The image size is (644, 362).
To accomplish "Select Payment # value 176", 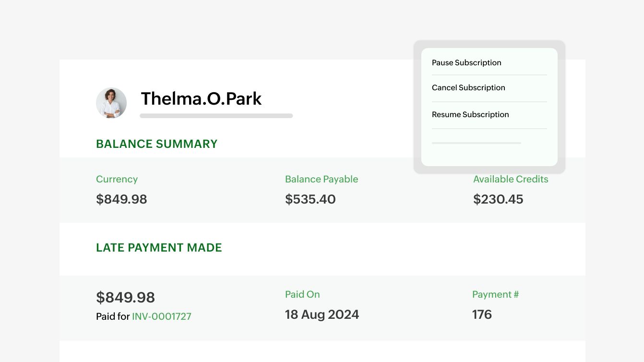I will [482, 314].
